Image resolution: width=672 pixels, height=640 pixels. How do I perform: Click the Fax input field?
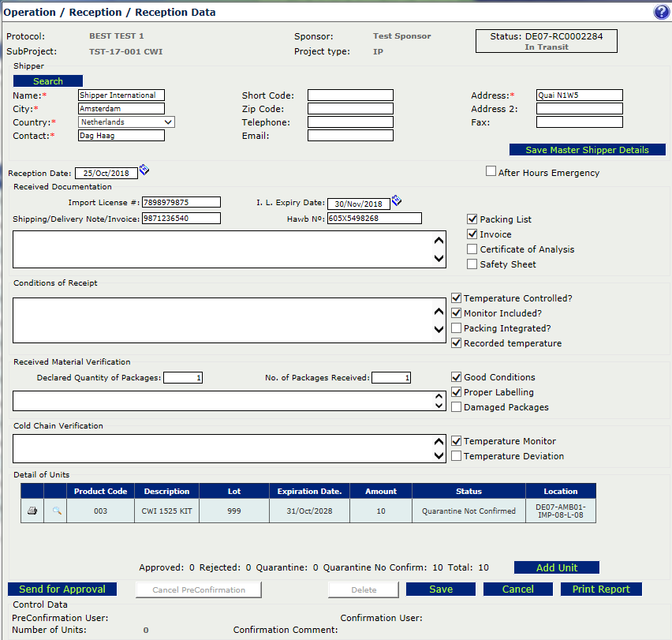tap(580, 122)
